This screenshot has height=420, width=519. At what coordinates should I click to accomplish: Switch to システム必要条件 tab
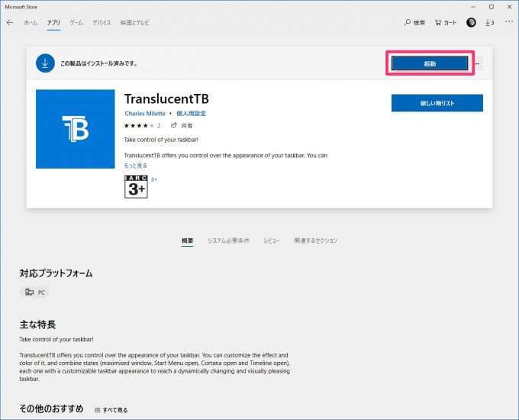click(228, 241)
